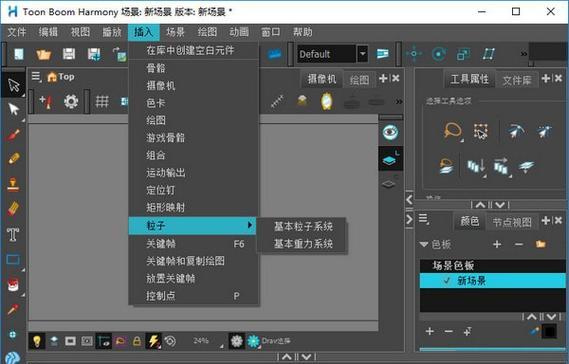Viewport: 569px width, 364px height.
Task: Toggle the light table bulb icon
Action: (x=37, y=341)
